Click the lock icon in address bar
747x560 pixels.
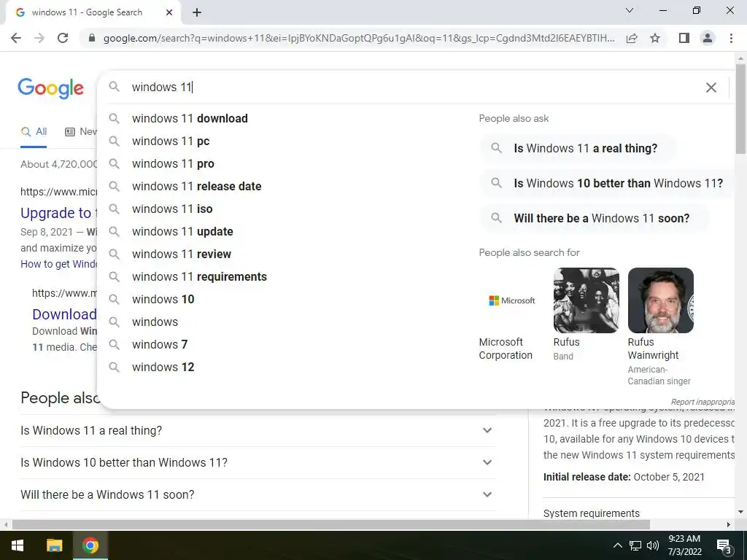click(92, 38)
